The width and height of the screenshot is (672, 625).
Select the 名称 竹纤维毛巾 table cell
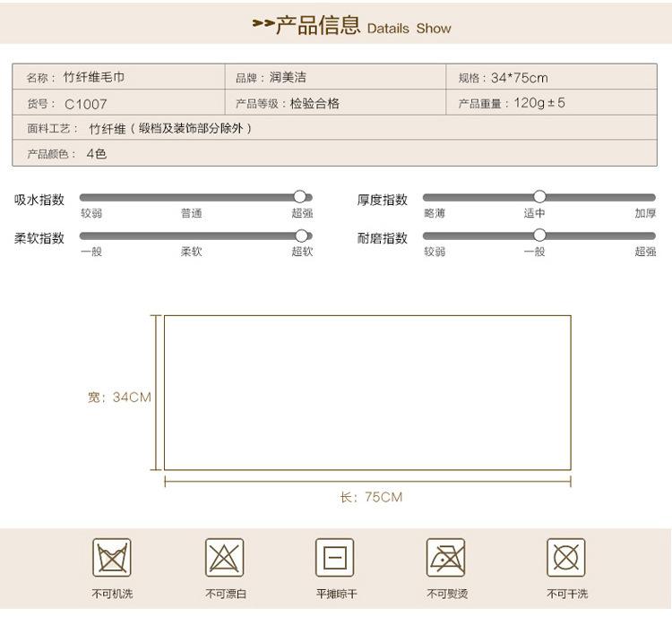(118, 77)
